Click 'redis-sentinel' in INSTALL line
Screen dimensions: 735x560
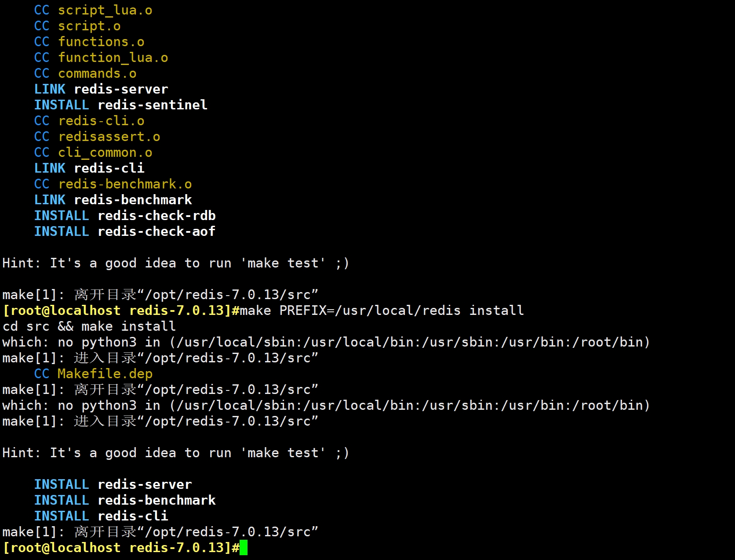click(152, 105)
